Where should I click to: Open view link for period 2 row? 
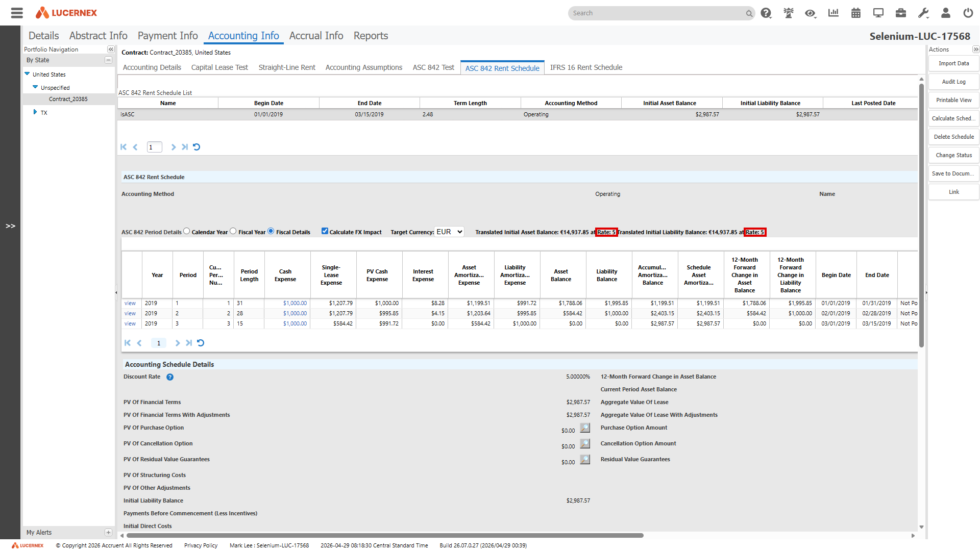click(x=130, y=313)
